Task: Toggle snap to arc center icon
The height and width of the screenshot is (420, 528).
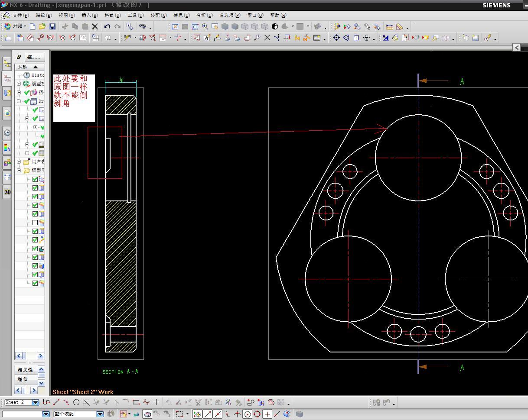Action: pos(247,414)
